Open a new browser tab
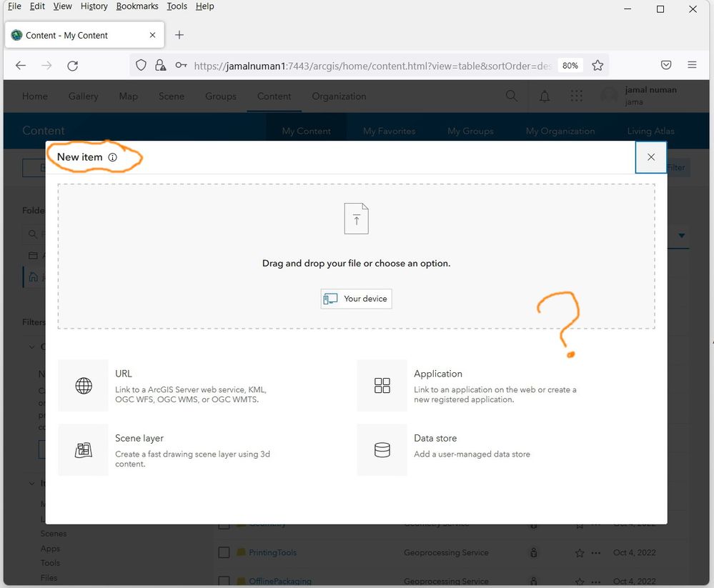 [x=179, y=35]
